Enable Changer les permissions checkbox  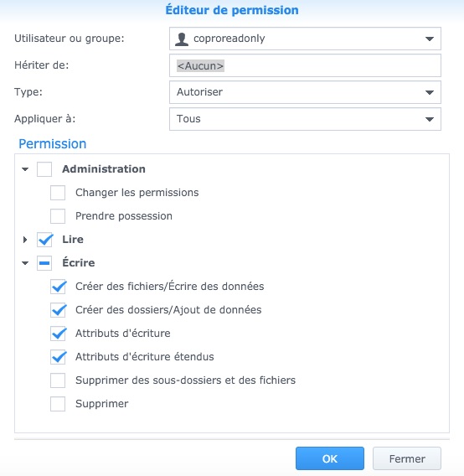pos(58,193)
